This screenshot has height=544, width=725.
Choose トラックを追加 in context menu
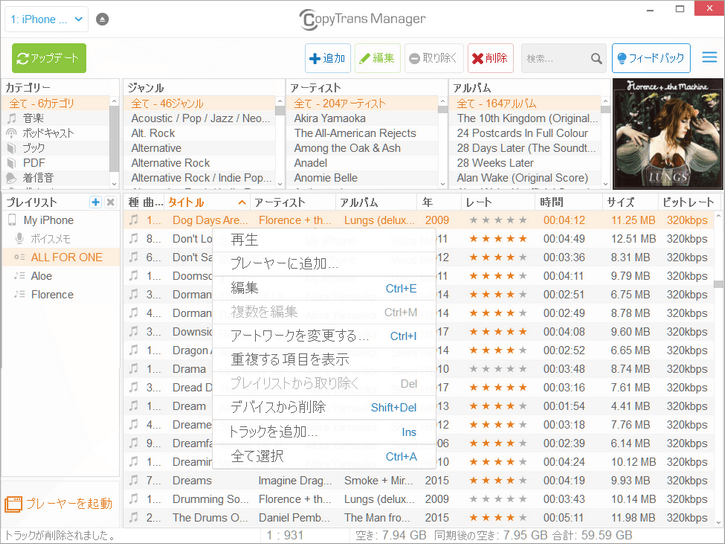[324, 432]
